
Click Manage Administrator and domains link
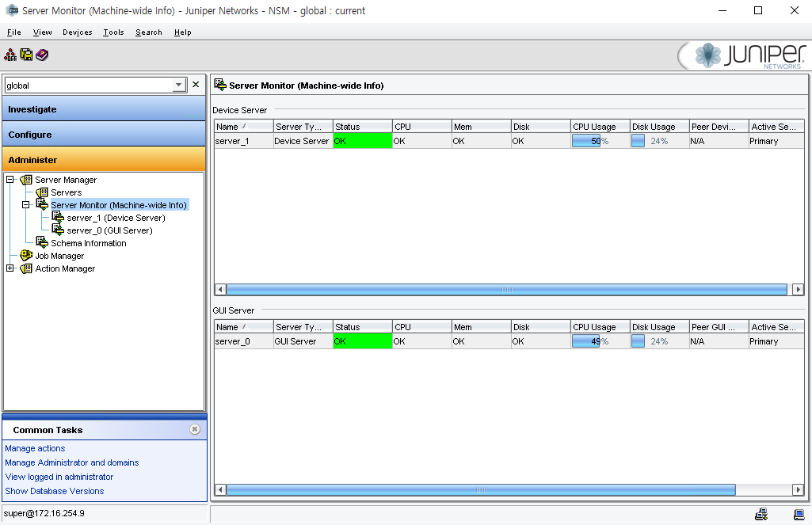[x=72, y=462]
